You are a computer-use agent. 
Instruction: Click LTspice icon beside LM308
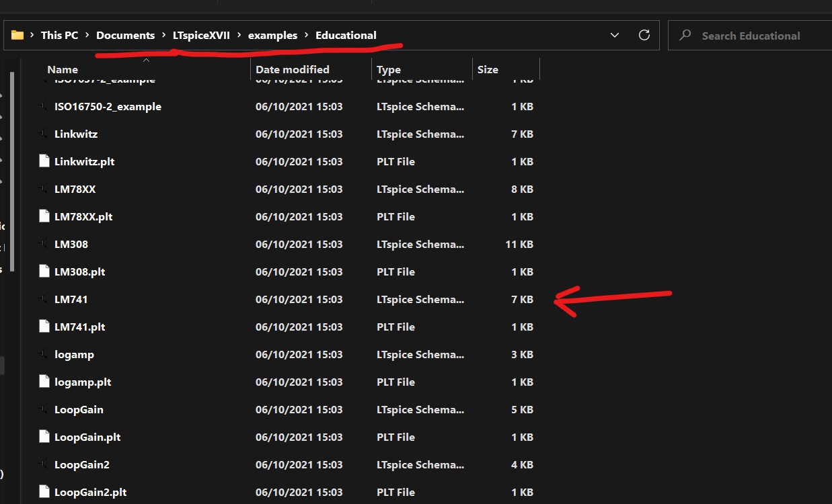click(44, 244)
